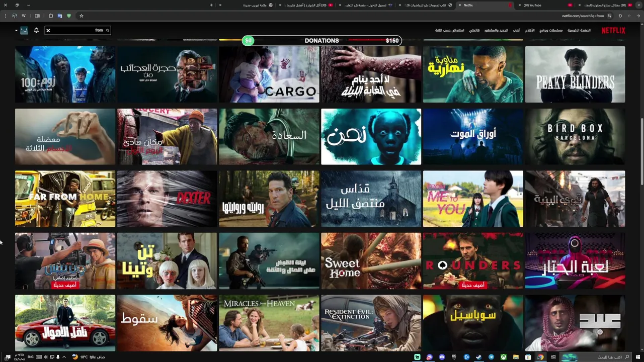Open Steam from taskbar
Viewport: 644px width, 362px height.
click(479, 357)
